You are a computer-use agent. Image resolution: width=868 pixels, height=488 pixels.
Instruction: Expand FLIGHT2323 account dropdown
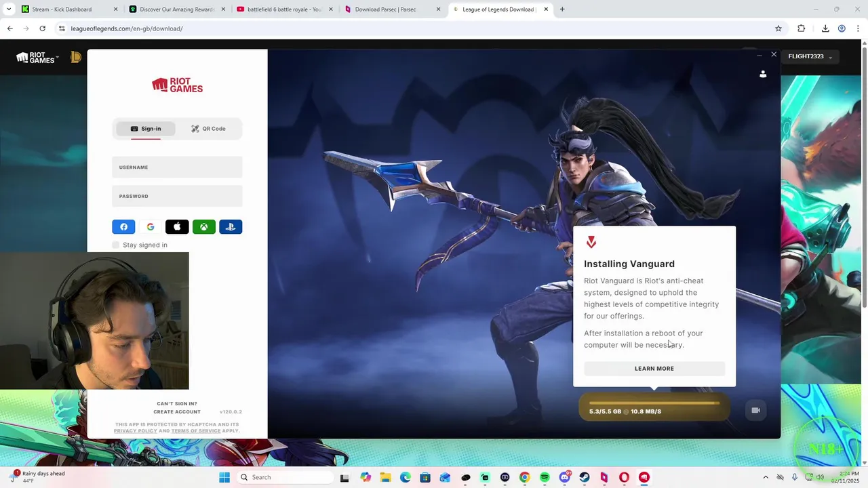coord(810,56)
